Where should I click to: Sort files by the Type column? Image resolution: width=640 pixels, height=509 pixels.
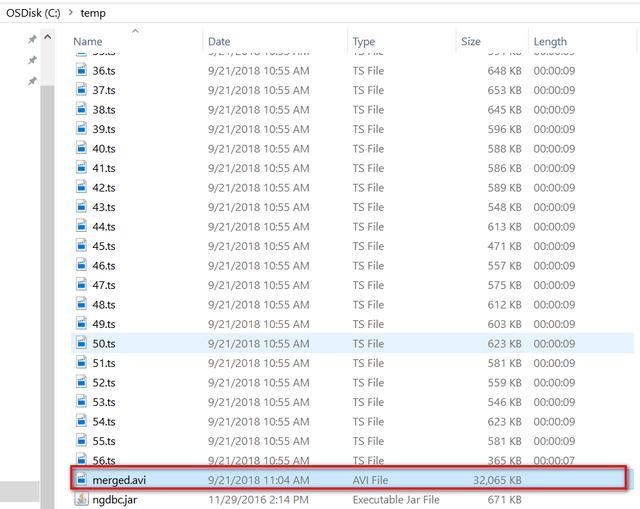click(x=364, y=41)
